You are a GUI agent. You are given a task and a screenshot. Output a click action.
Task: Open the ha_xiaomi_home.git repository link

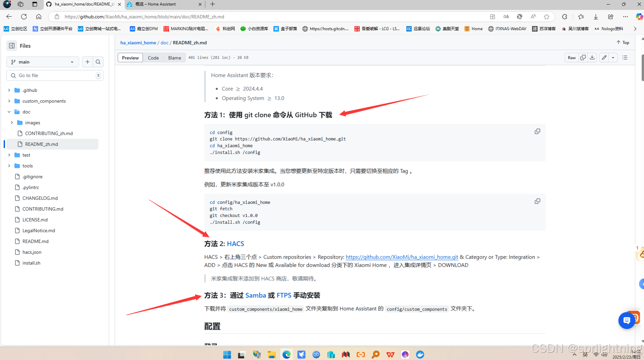[x=402, y=257]
